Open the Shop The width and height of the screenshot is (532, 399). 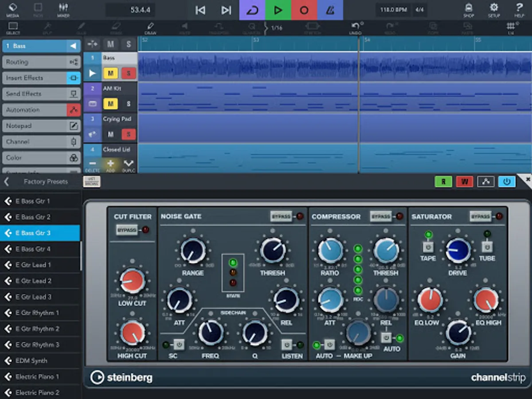[x=468, y=10]
